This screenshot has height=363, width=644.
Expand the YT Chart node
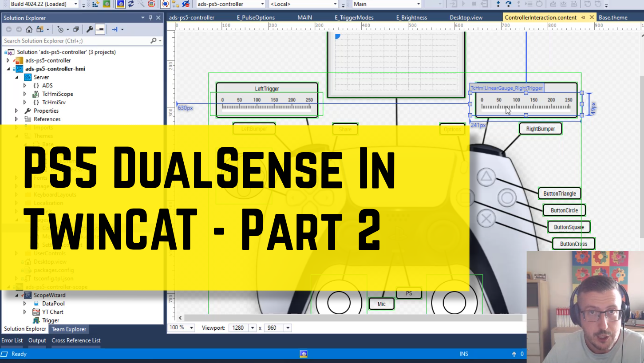25,312
